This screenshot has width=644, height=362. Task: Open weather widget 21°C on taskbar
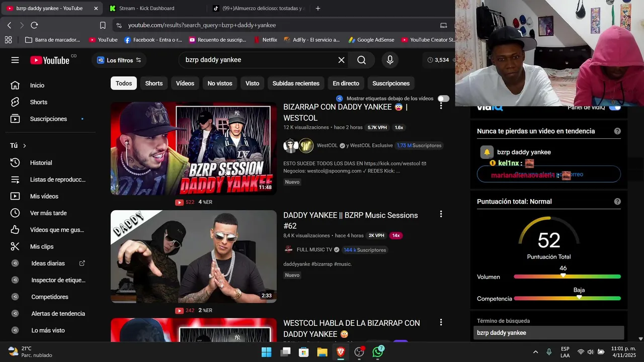click(x=30, y=352)
